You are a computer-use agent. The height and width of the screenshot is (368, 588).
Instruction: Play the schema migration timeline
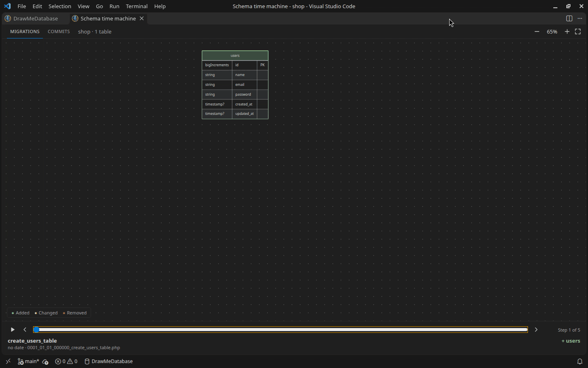13,330
